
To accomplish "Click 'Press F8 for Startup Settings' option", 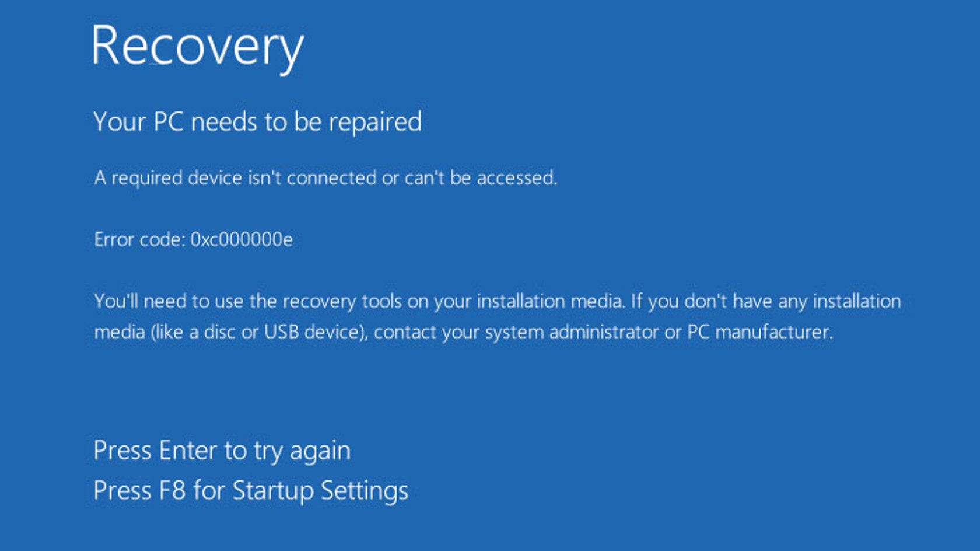I will click(251, 491).
